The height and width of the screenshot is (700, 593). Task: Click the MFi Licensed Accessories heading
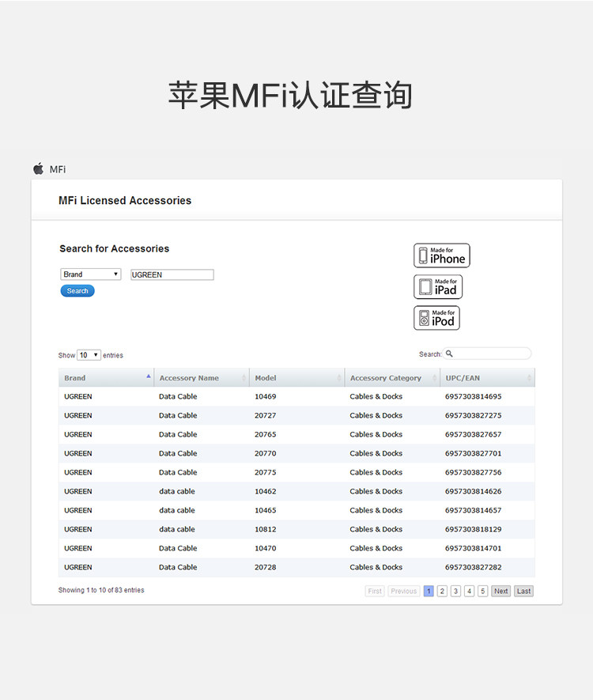click(125, 200)
